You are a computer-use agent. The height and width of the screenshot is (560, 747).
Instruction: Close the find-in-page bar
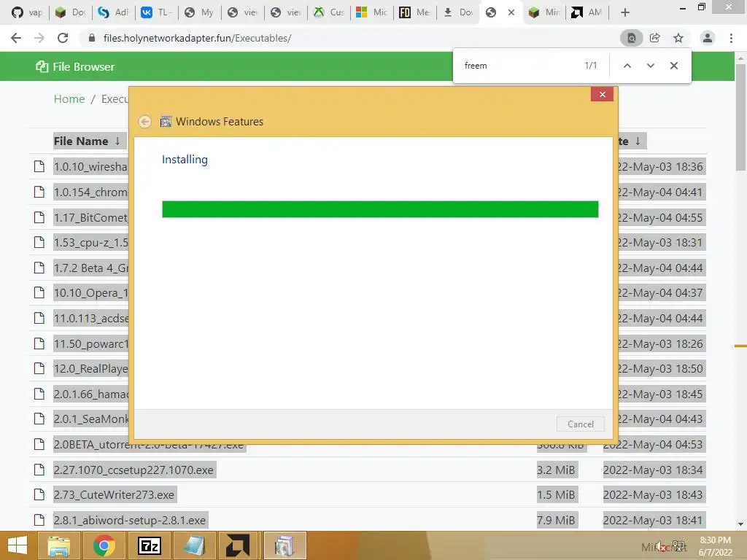click(673, 66)
